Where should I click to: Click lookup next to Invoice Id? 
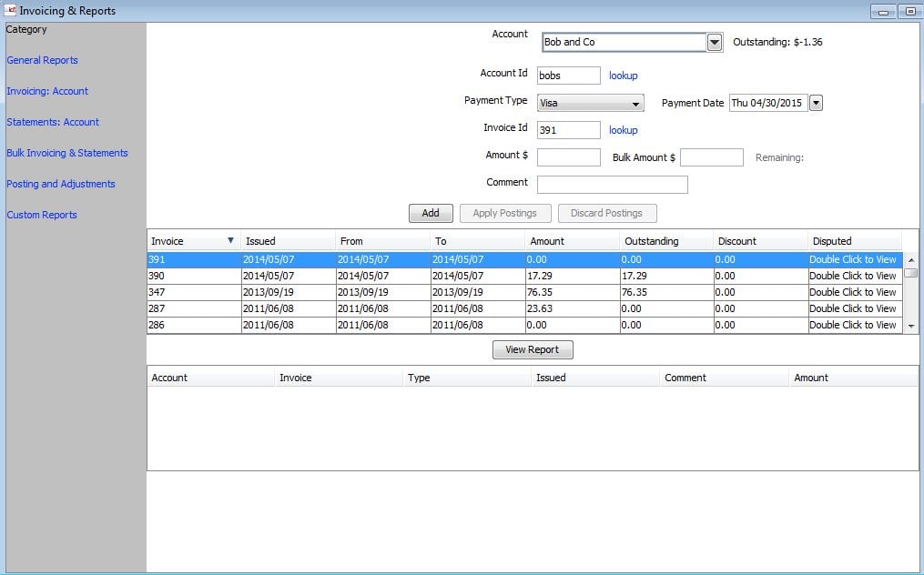tap(624, 130)
